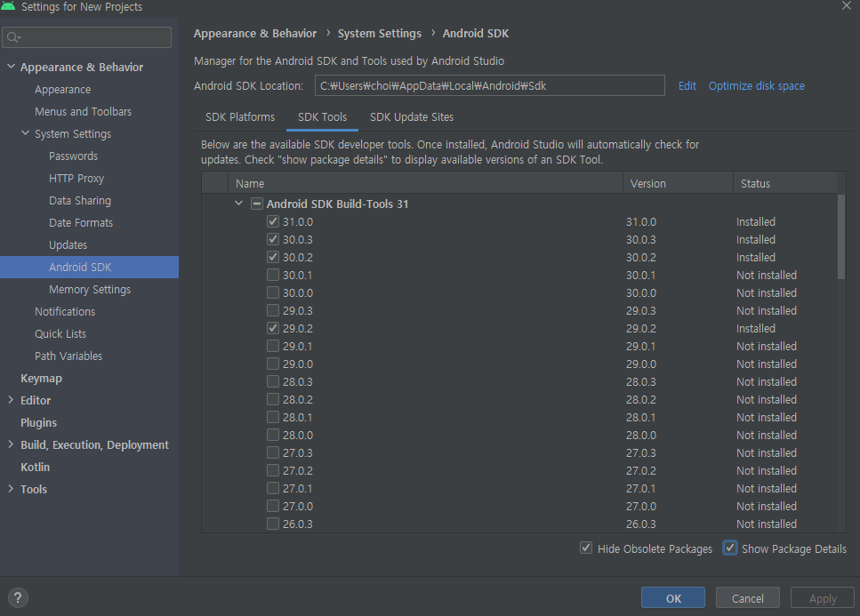Open the Keymap settings page
The image size is (860, 616).
point(41,378)
